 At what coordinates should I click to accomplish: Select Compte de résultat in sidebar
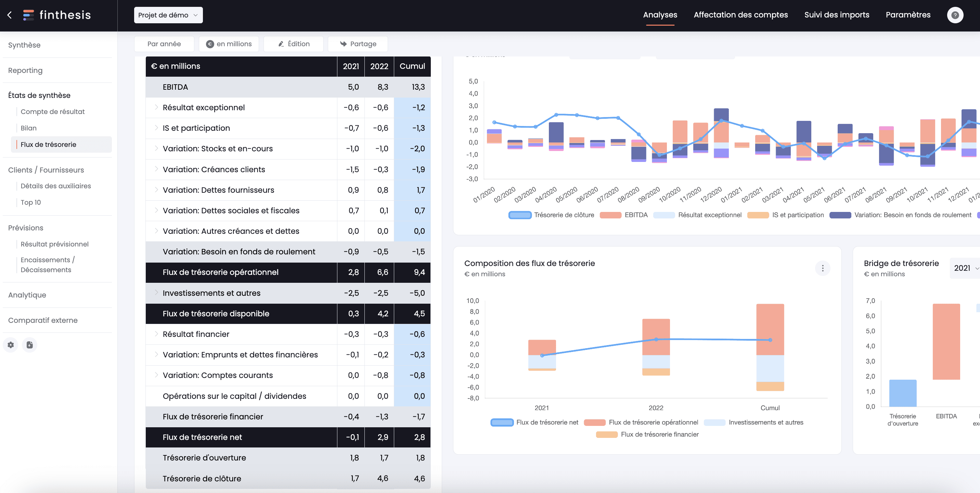click(52, 112)
